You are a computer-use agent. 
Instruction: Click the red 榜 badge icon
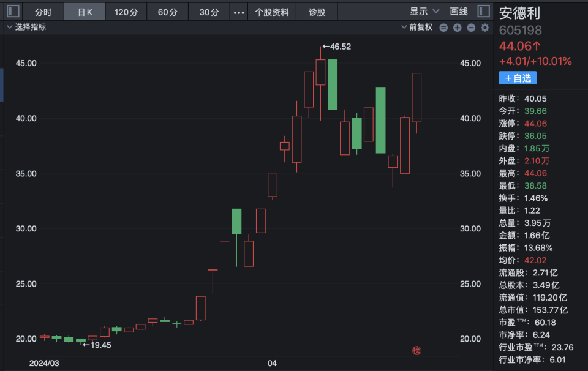point(417,351)
